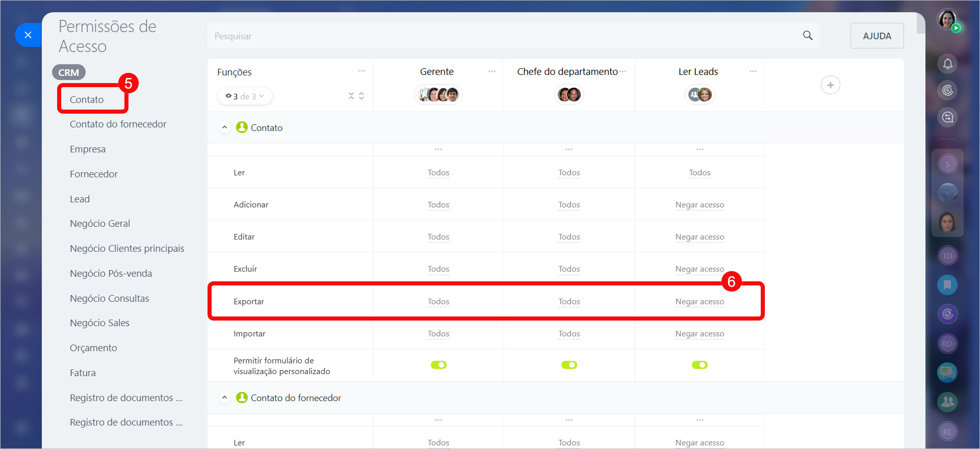Collapse the Contato do fornecedor section
Screen dimensions: 980x449
point(224,398)
